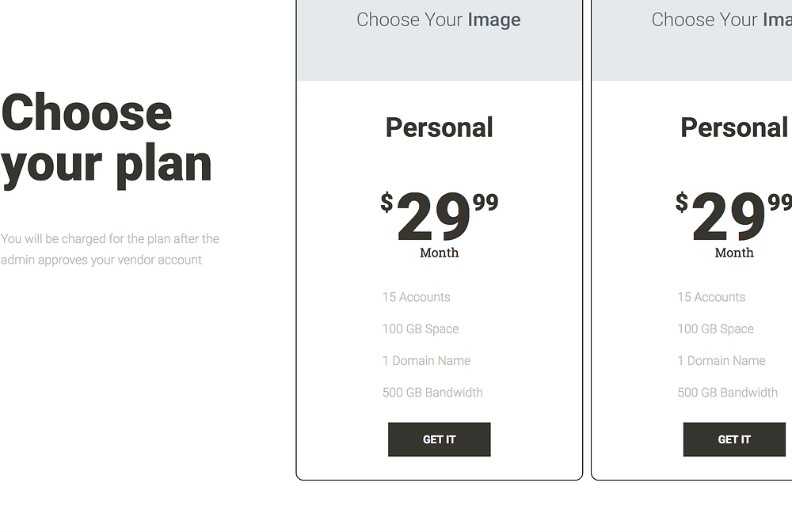Click the Choose your plan heading
The width and height of the screenshot is (792, 532).
(x=107, y=139)
